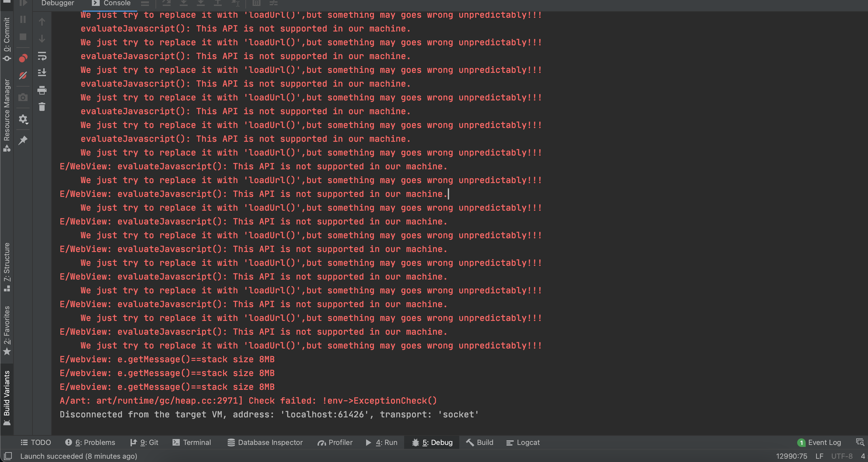Image resolution: width=868 pixels, height=462 pixels.
Task: Click the layout lines icon beside Console
Action: [x=145, y=3]
